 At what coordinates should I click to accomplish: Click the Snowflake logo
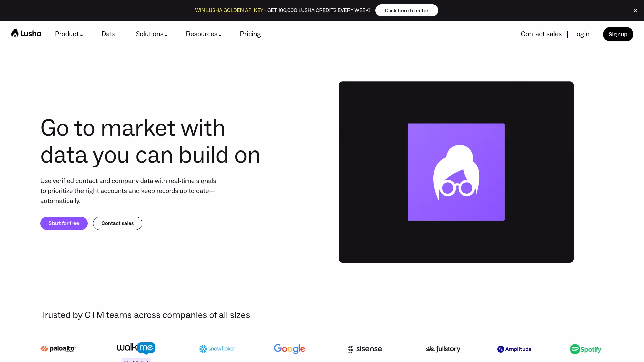(x=217, y=349)
